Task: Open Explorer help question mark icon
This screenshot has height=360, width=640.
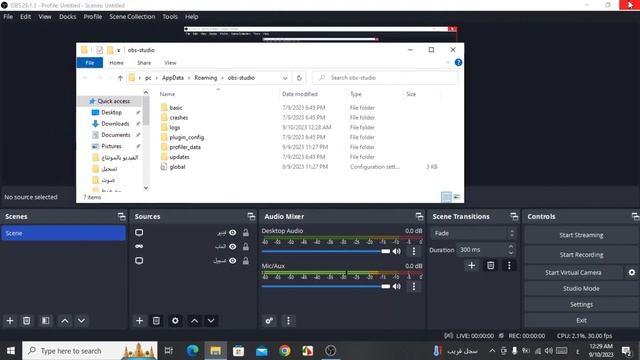Action: coord(458,62)
